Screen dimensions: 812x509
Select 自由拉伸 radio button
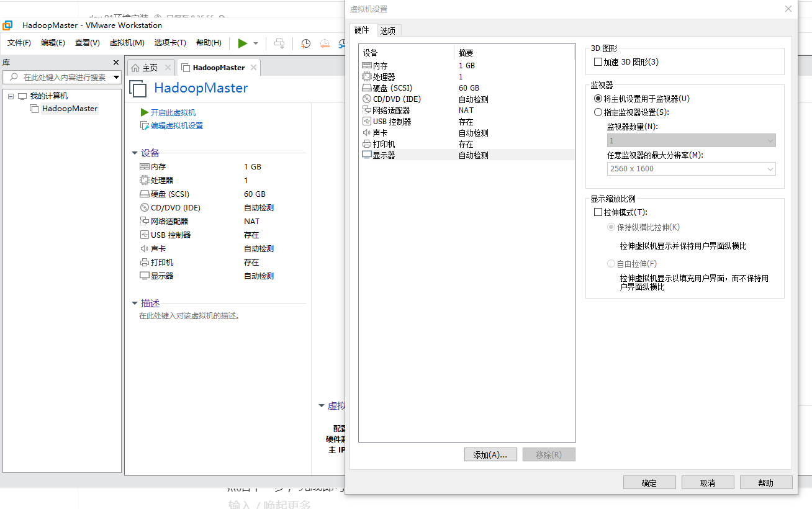tap(611, 264)
